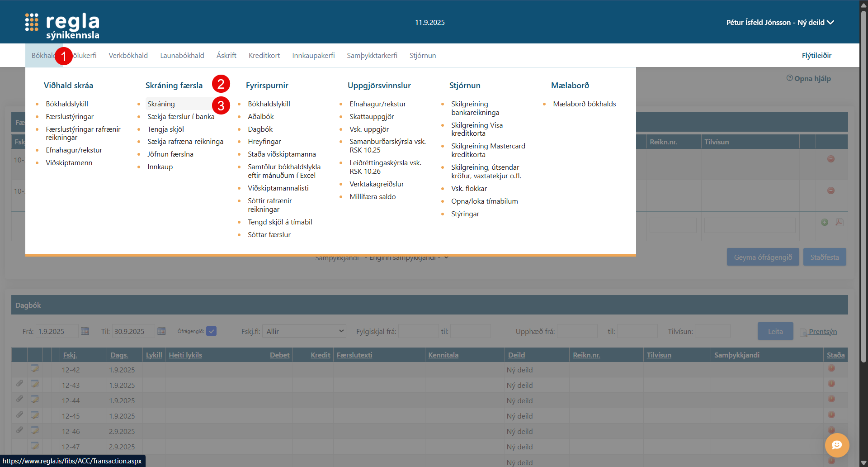Click the green add row icon

tap(825, 222)
